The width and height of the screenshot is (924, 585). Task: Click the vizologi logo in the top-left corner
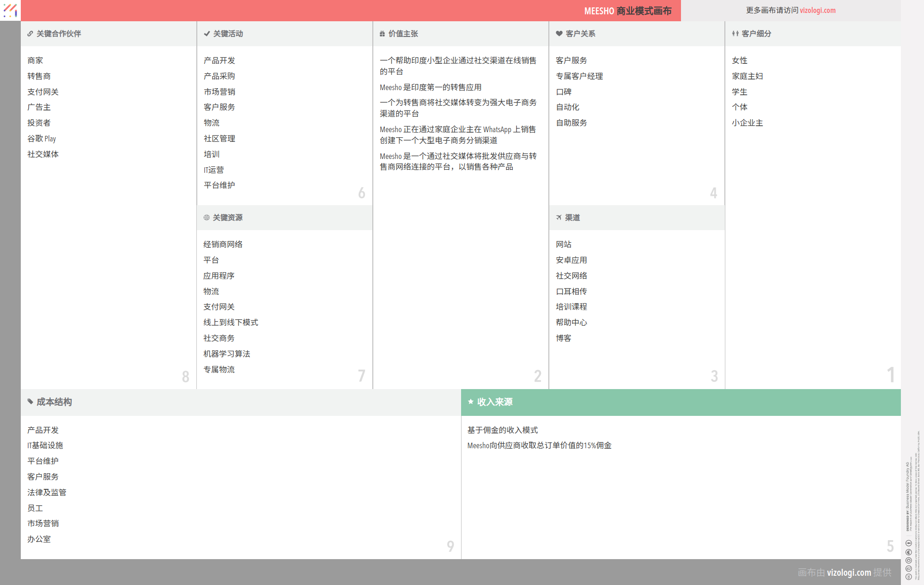pyautogui.click(x=10, y=10)
